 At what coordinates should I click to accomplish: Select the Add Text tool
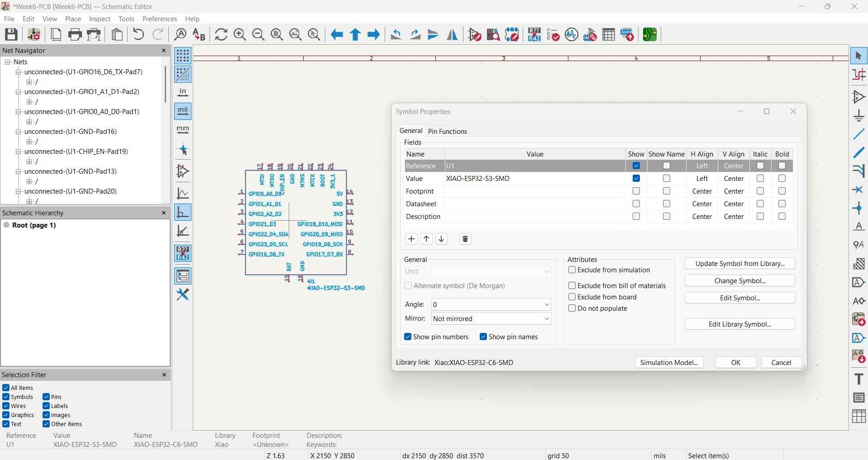[x=858, y=379]
